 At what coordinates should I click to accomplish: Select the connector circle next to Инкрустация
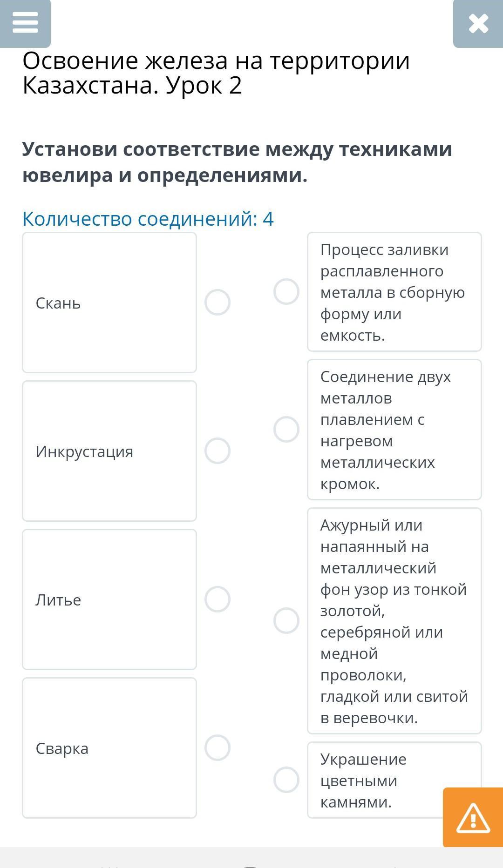pos(218,451)
